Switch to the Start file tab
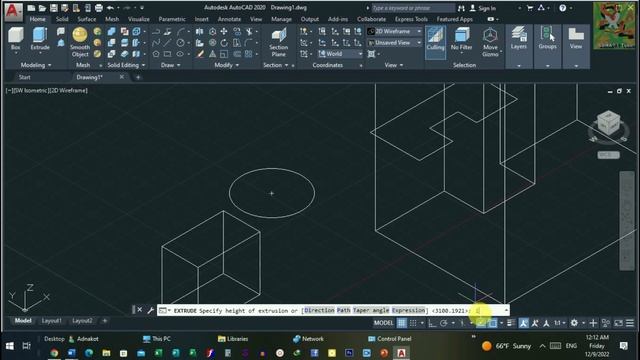Image resolution: width=640 pixels, height=360 pixels. pos(24,77)
